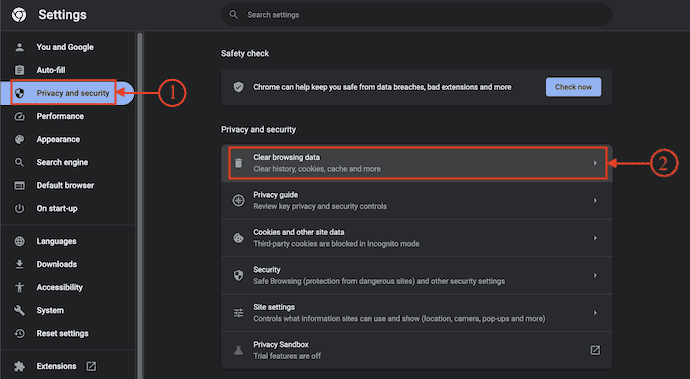Open Default browser settings

coord(67,185)
